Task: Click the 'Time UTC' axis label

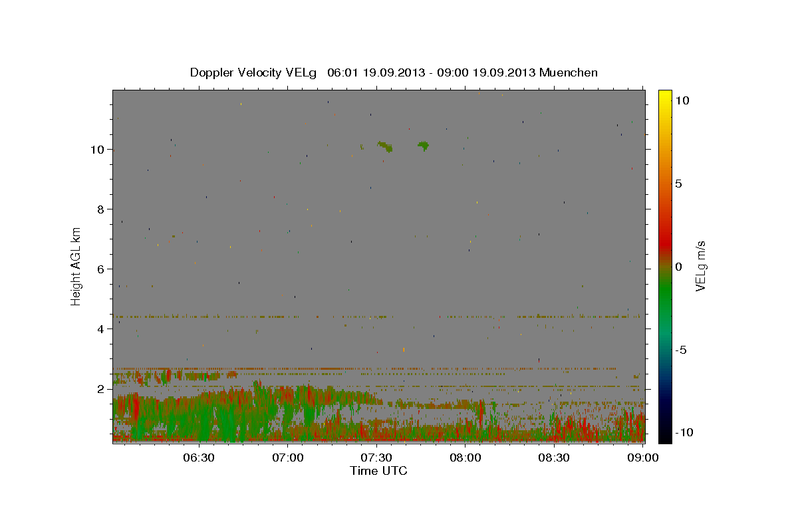Action: (378, 471)
